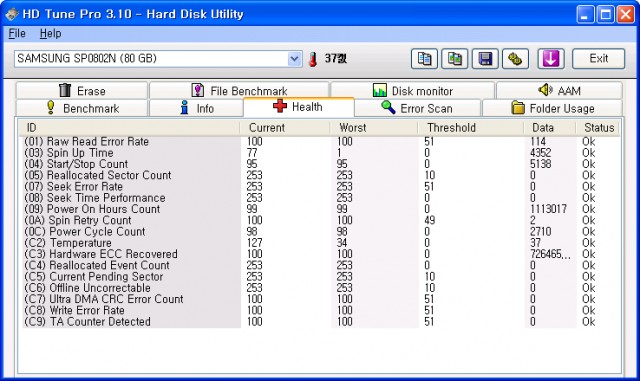Minimize the HD Tune Pro window
Viewport: 640px width, 381px height.
tap(585, 15)
